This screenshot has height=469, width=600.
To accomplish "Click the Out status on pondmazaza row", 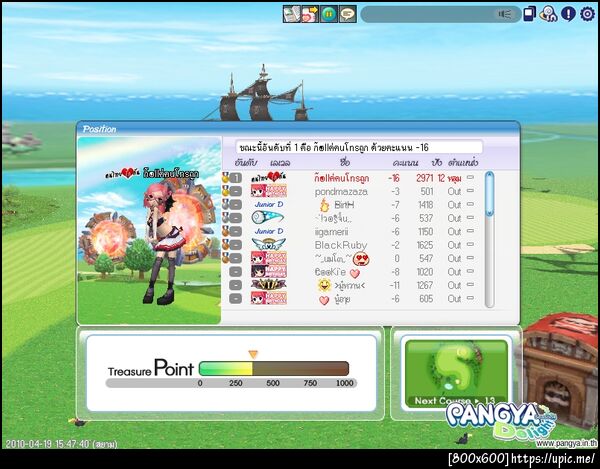I will tap(454, 191).
